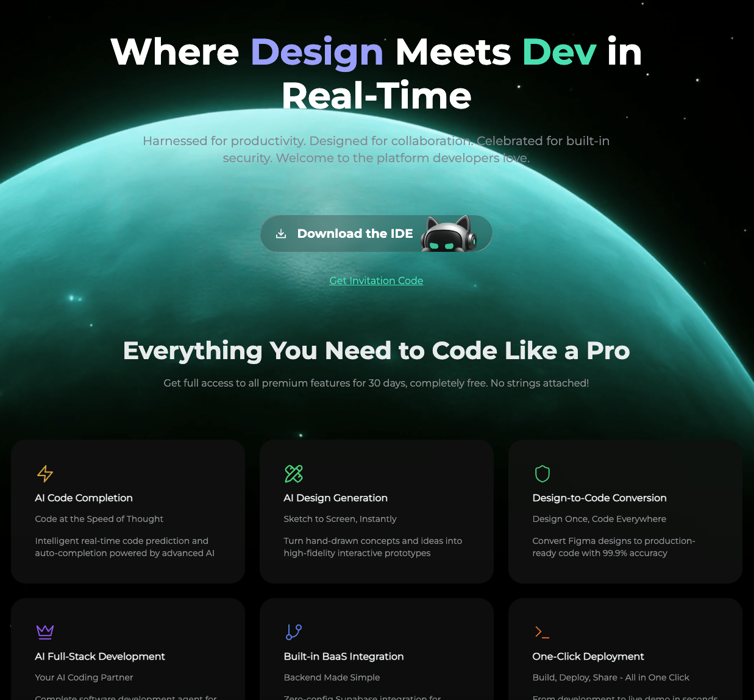Select the AI Design Generation heading
The width and height of the screenshot is (754, 700).
336,498
